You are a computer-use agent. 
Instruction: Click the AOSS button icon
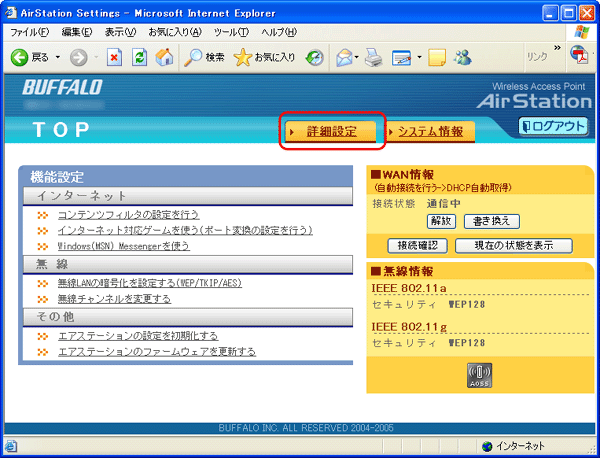(479, 375)
